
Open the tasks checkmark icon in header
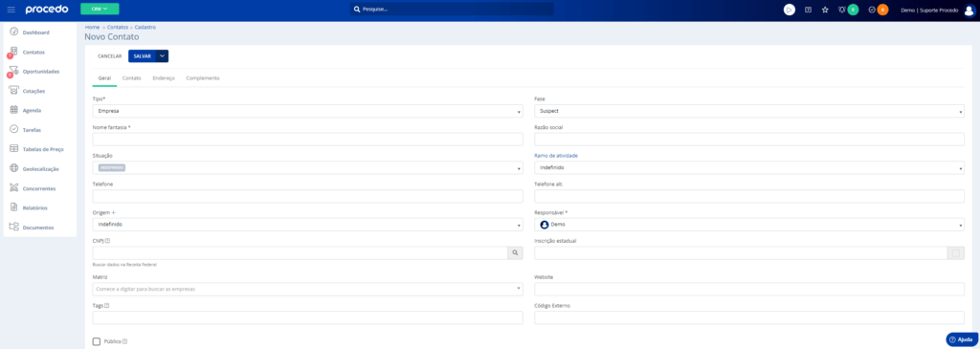[872, 10]
